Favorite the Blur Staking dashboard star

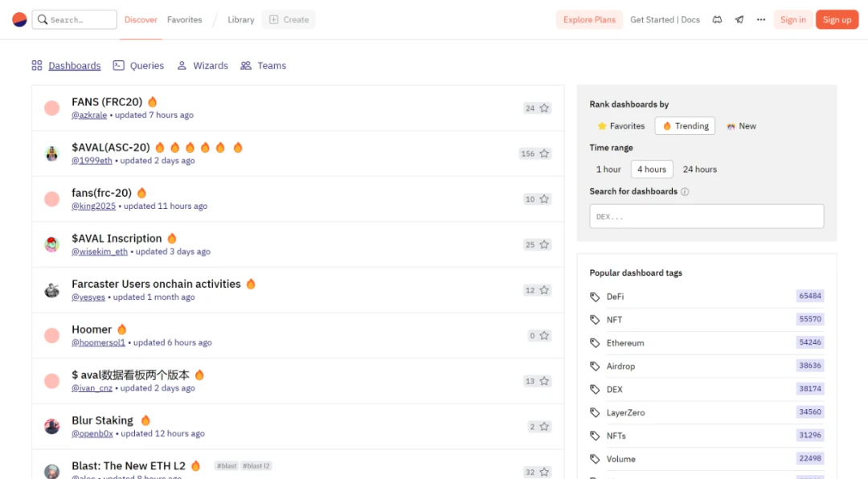tap(544, 427)
